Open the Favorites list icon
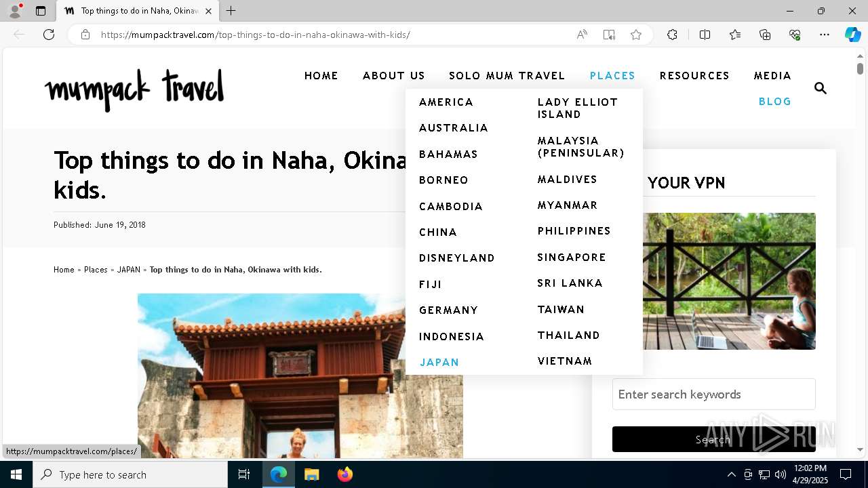Viewport: 868px width, 488px height. (735, 35)
